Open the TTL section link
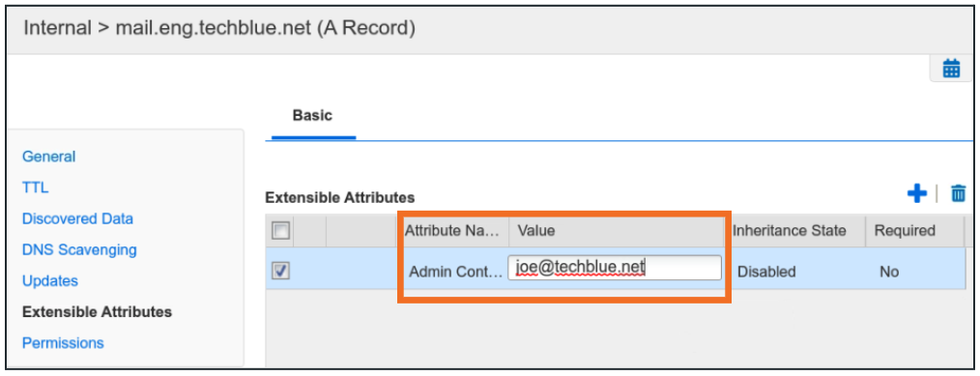The width and height of the screenshot is (980, 376). pyautogui.click(x=35, y=188)
